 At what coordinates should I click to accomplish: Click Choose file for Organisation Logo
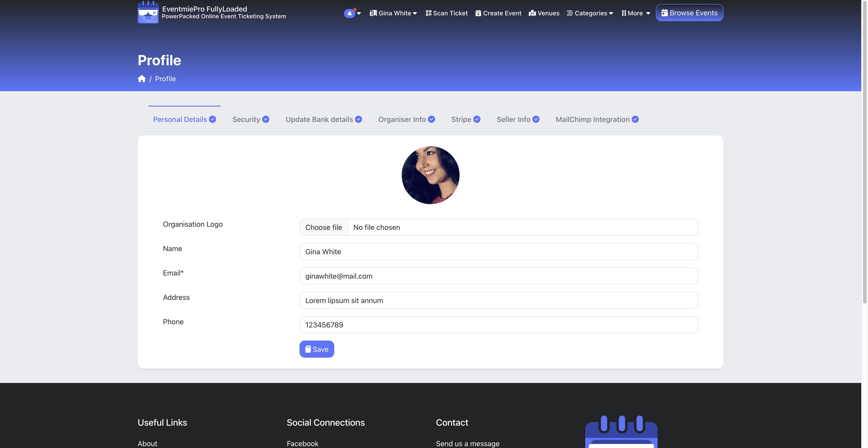323,227
